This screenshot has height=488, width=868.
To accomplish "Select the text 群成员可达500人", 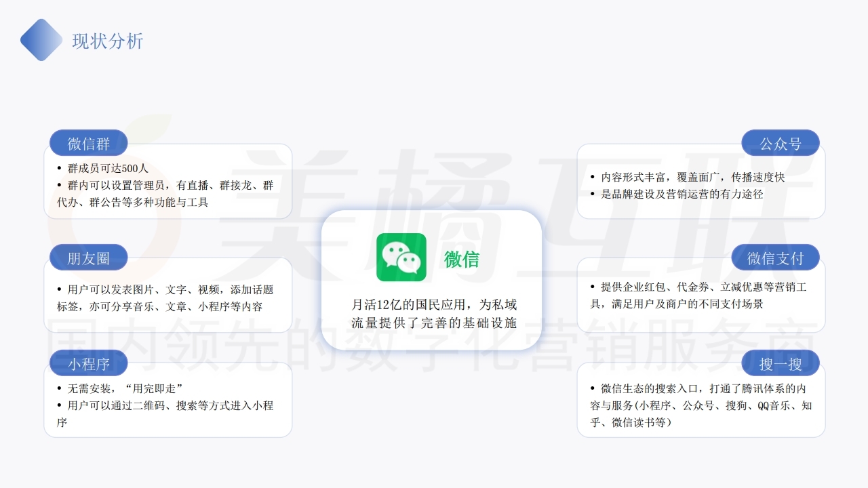I will pyautogui.click(x=108, y=168).
